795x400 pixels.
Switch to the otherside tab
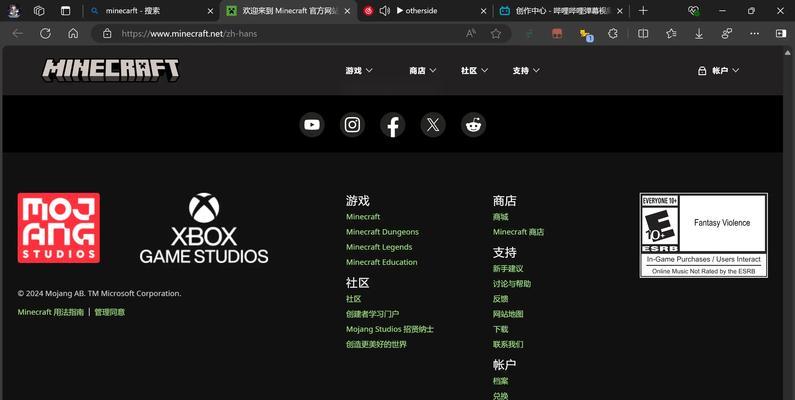(x=425, y=11)
